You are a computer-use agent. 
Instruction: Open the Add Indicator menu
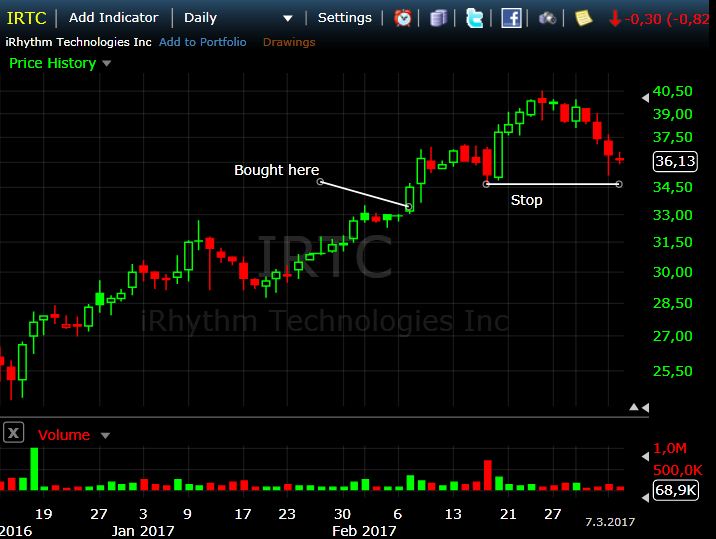click(x=114, y=18)
